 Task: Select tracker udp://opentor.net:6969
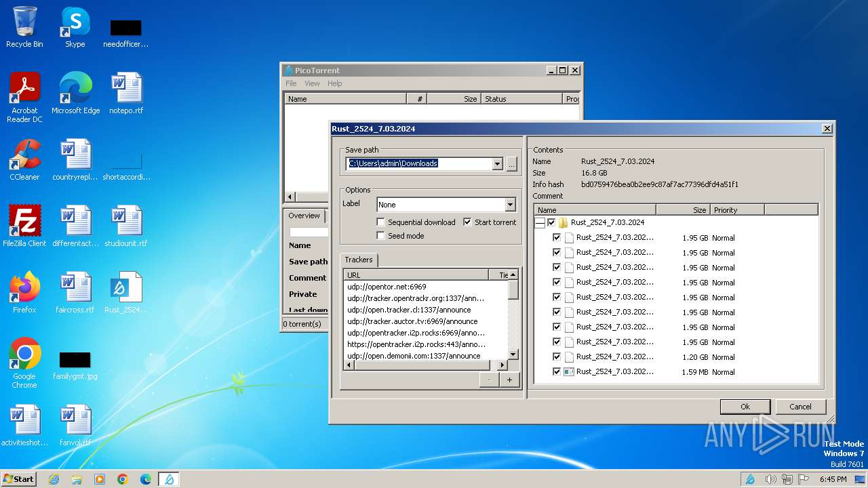[387, 287]
